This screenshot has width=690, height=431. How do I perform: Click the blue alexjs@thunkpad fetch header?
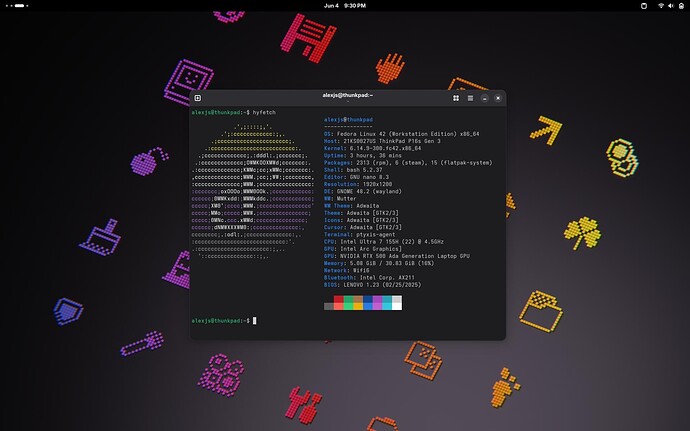[x=348, y=119]
